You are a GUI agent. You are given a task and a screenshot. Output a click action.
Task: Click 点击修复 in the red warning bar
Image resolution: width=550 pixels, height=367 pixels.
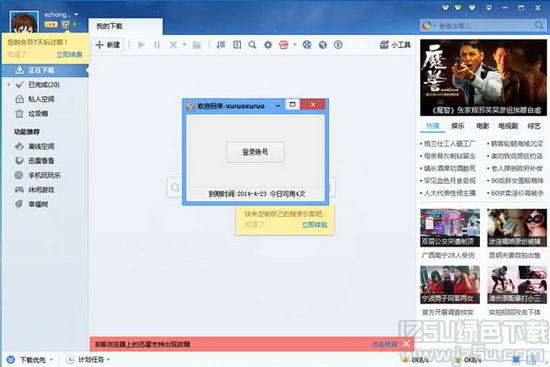coord(384,345)
